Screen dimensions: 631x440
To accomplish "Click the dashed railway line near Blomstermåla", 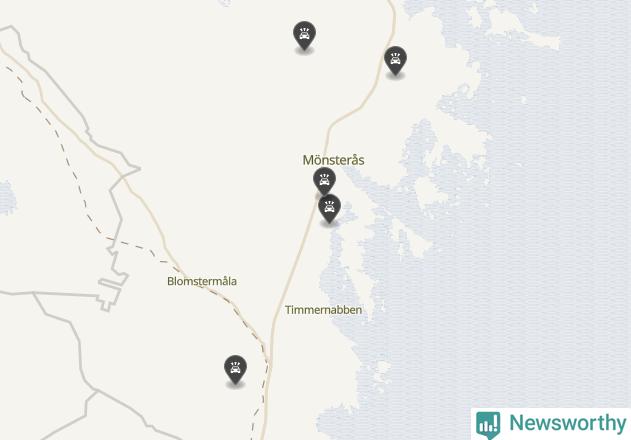I will point(225,299).
